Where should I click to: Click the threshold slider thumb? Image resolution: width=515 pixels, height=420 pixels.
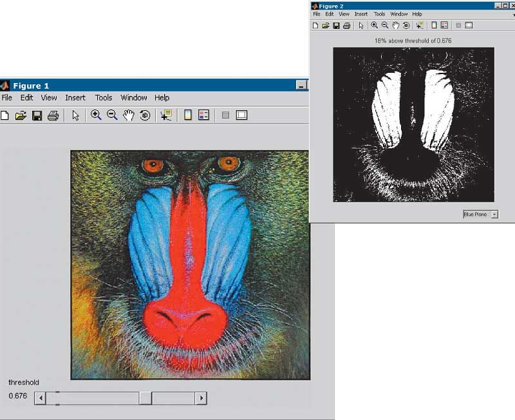[145, 399]
